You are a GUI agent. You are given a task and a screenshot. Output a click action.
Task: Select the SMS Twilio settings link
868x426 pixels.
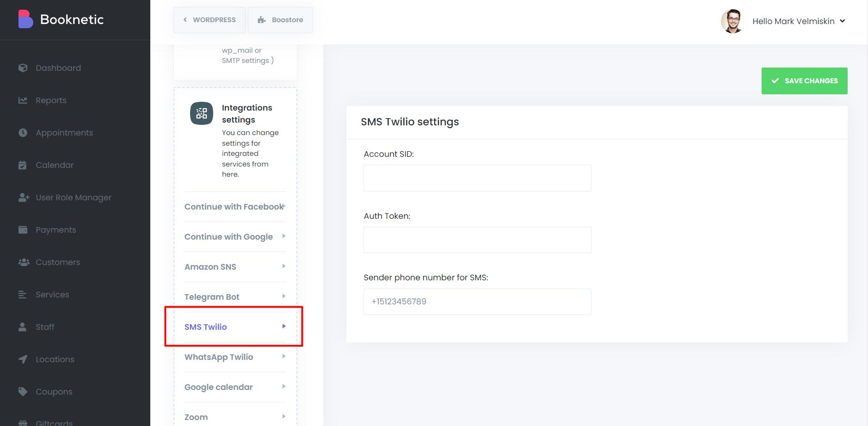pyautogui.click(x=235, y=327)
